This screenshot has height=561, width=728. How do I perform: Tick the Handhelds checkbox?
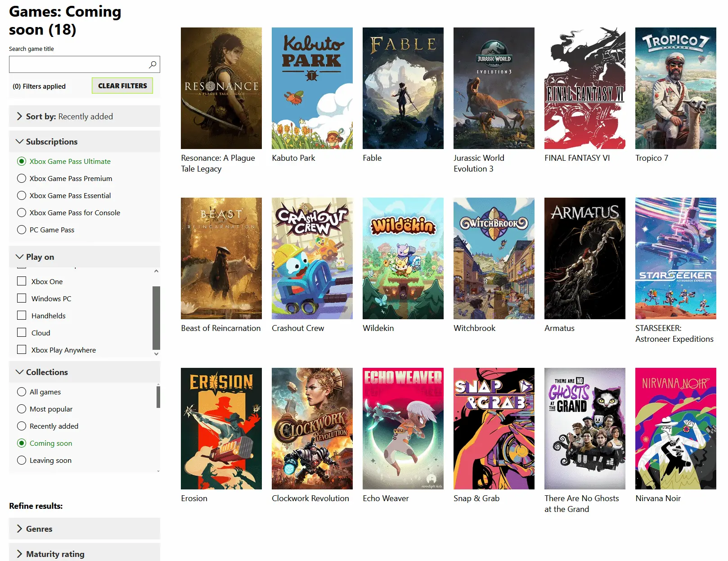[22, 315]
